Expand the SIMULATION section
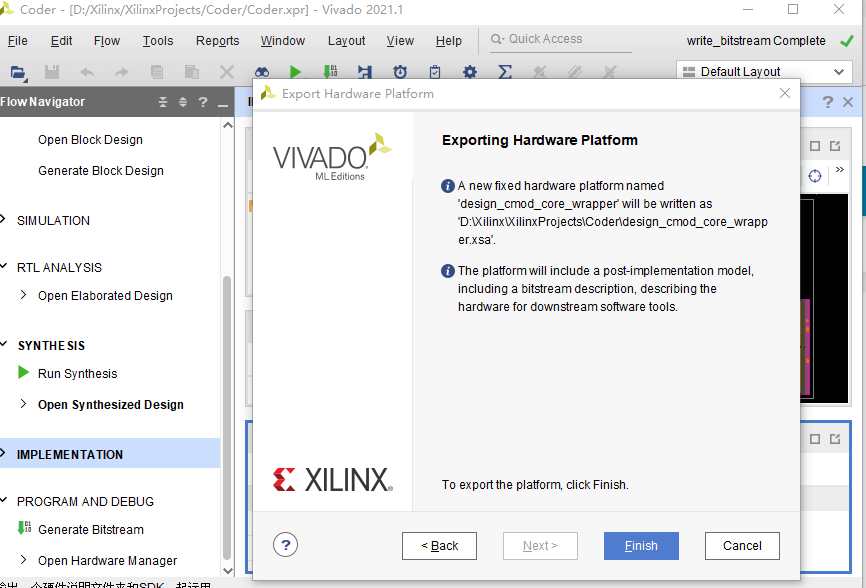Image resolution: width=866 pixels, height=588 pixels. coord(3,220)
